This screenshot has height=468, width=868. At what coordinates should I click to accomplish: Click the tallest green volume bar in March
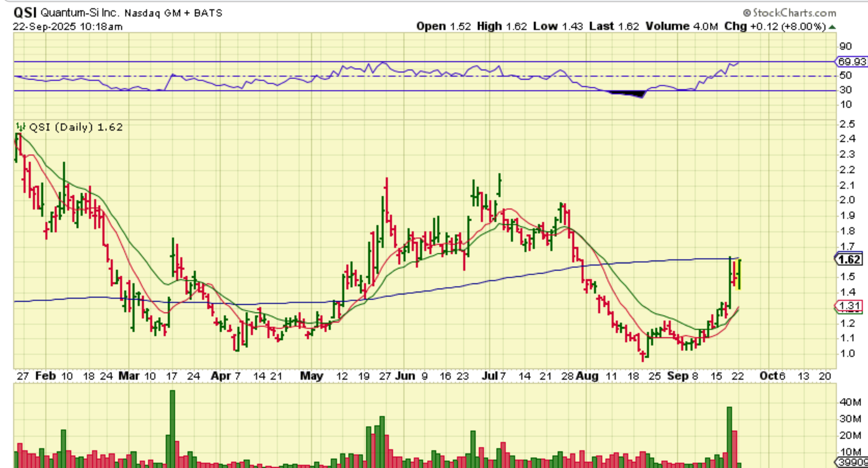[x=173, y=428]
